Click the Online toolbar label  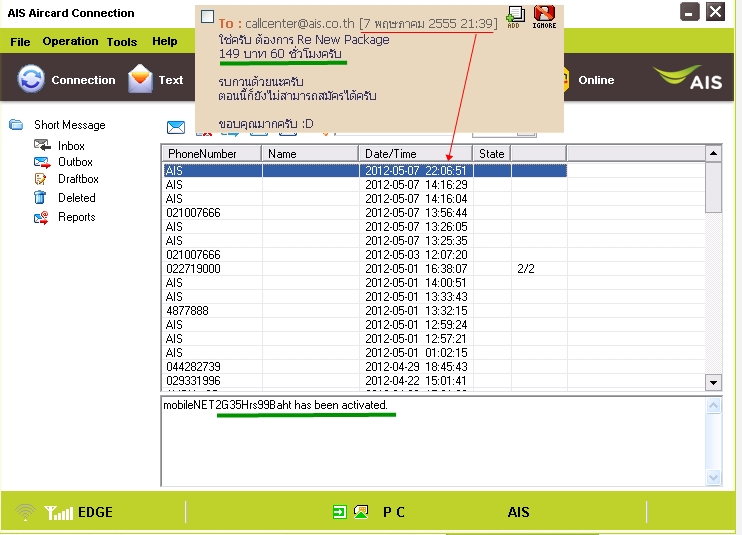click(x=596, y=80)
